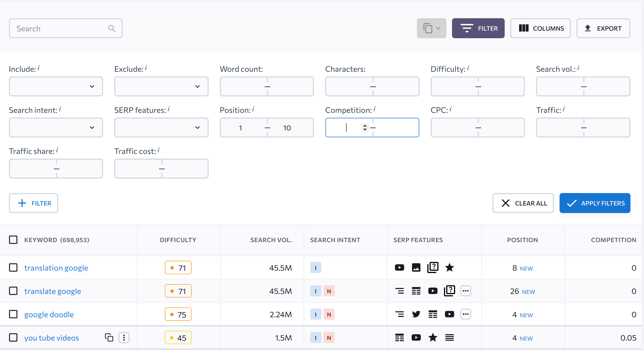This screenshot has width=644, height=351.
Task: Open the 'translate google' keyword link
Action: (x=52, y=291)
